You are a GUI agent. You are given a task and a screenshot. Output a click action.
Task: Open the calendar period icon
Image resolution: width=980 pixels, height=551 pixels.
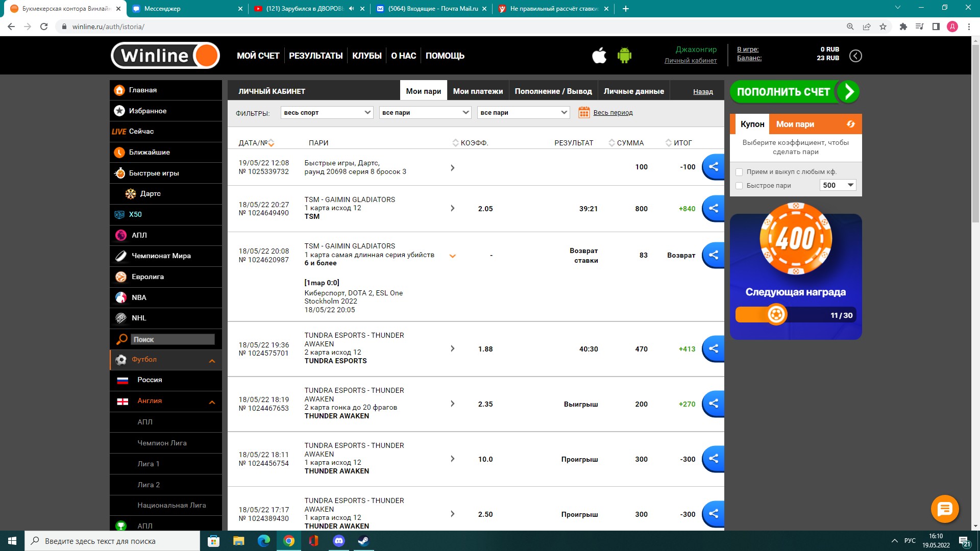tap(584, 113)
